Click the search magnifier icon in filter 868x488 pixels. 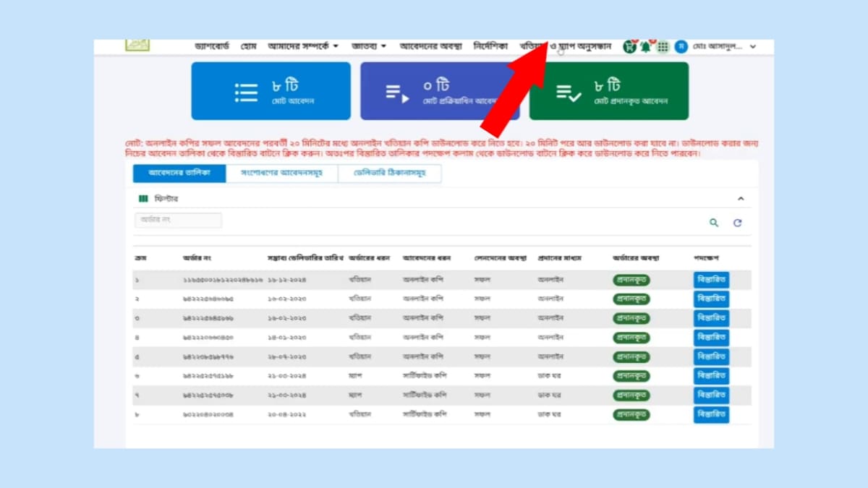714,223
